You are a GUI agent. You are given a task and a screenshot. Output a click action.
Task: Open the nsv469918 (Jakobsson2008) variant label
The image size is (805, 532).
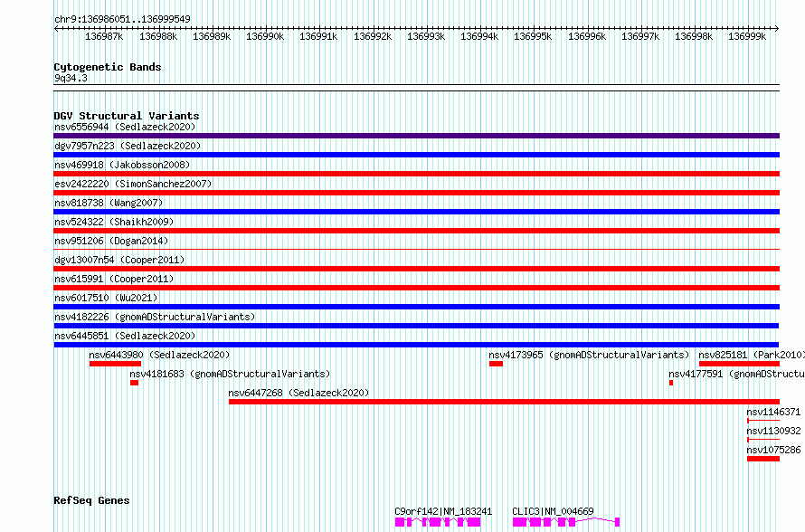(122, 165)
